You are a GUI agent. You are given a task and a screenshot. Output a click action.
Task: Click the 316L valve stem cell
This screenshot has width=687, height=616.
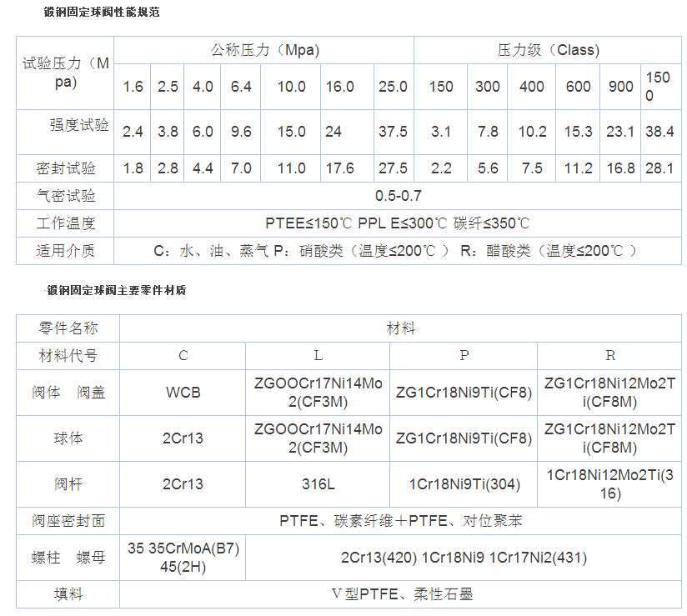point(318,484)
